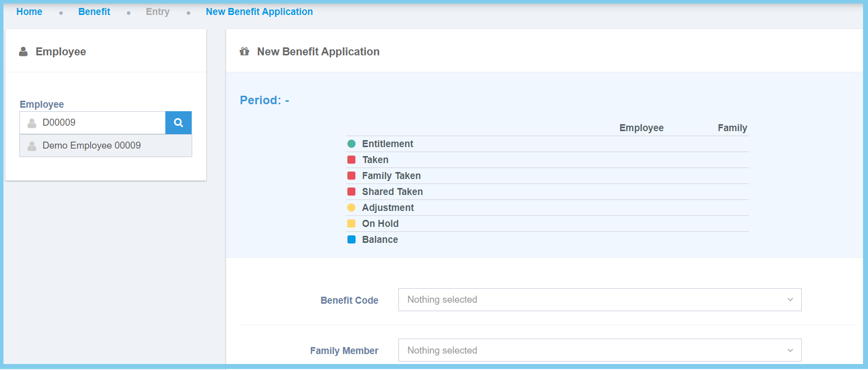Image resolution: width=868 pixels, height=370 pixels.
Task: Click the chevron arrow in Benefit Code field
Action: click(x=790, y=300)
